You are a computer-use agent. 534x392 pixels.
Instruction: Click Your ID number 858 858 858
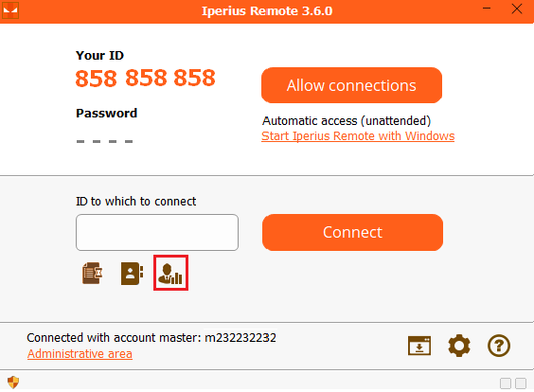pos(146,78)
